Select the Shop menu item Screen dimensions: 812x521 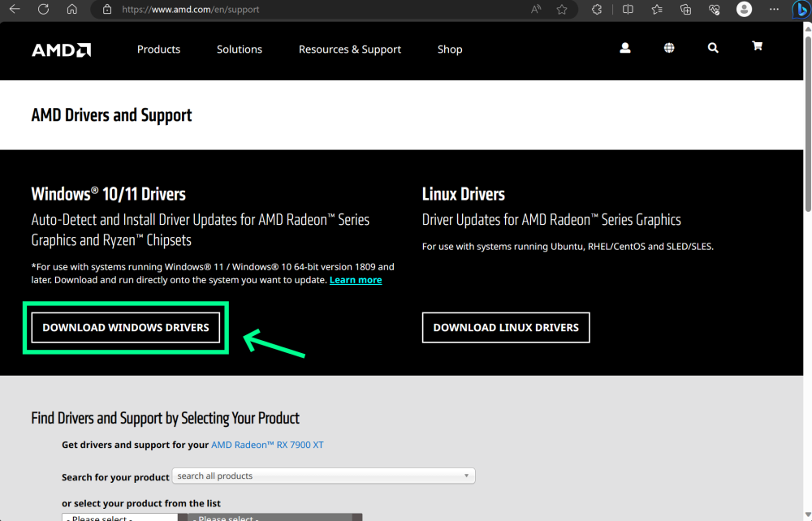click(450, 50)
